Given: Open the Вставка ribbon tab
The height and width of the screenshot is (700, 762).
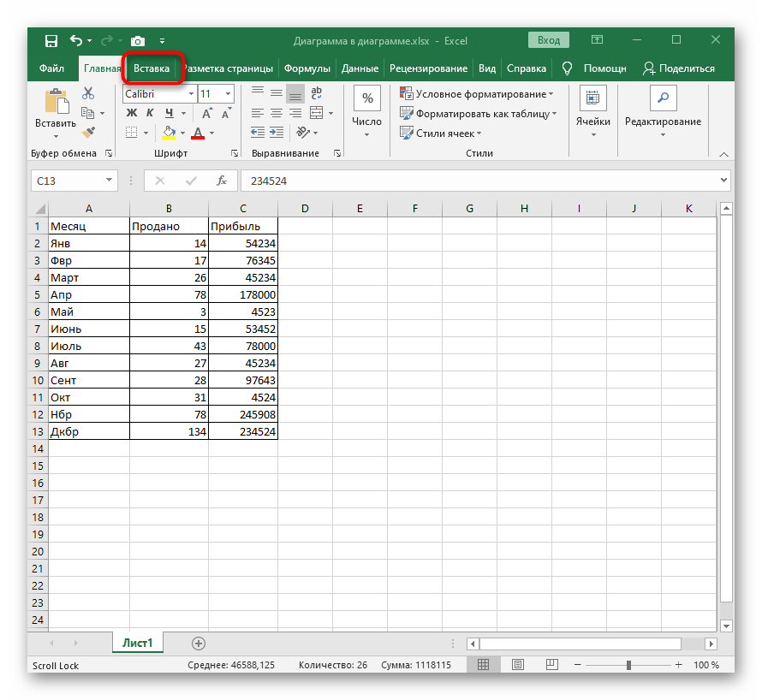Looking at the screenshot, I should [152, 68].
